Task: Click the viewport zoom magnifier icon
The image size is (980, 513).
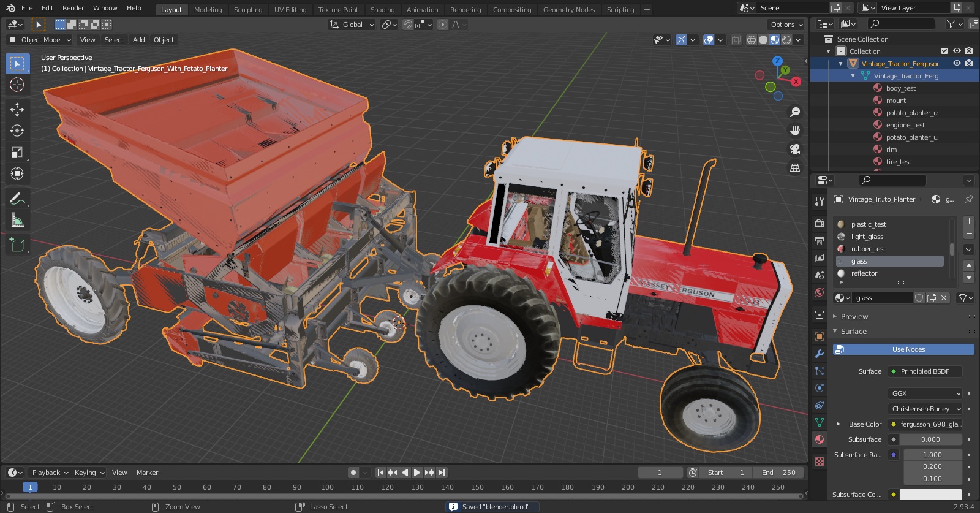Action: 795,112
